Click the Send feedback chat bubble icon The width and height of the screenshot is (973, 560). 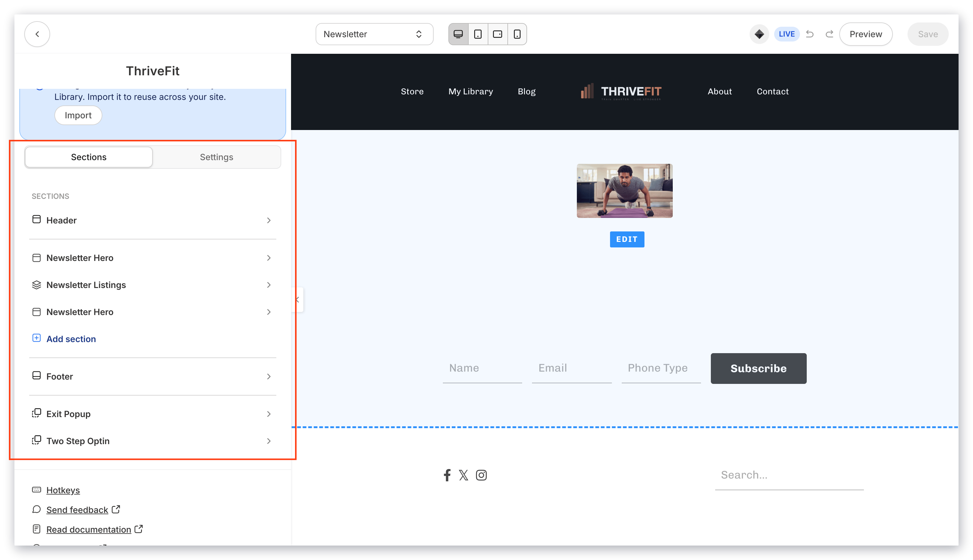[x=37, y=509]
